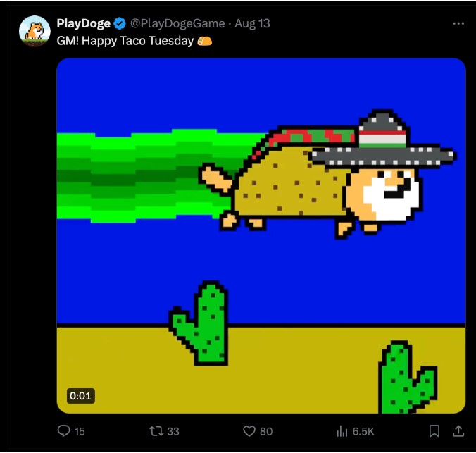The height and width of the screenshot is (453, 476).
Task: Click the repost arrows icon
Action: click(156, 431)
